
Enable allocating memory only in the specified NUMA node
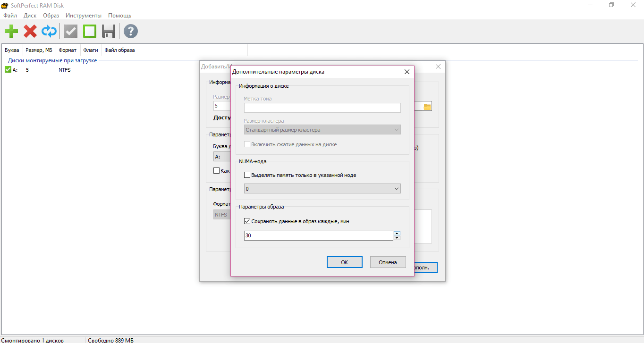(x=247, y=175)
